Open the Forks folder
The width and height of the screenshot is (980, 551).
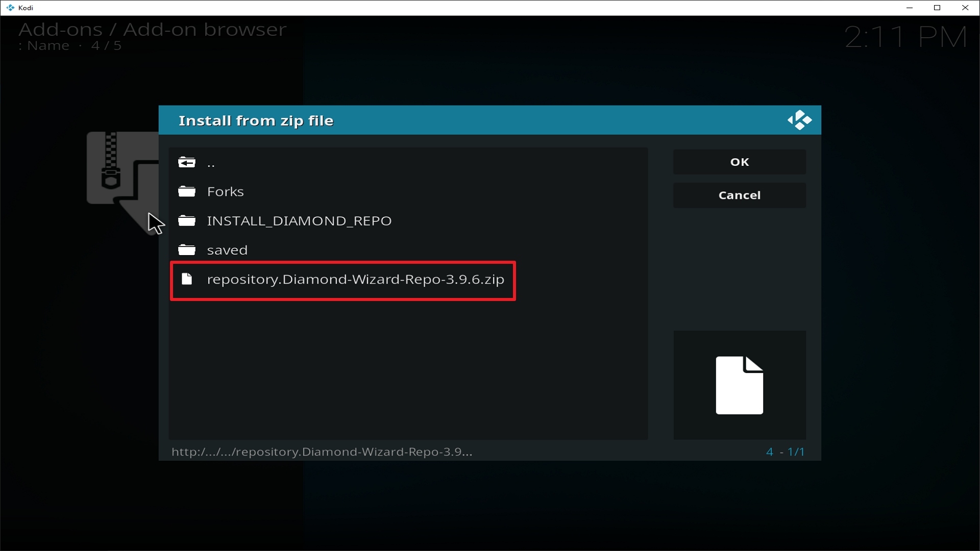click(x=408, y=192)
